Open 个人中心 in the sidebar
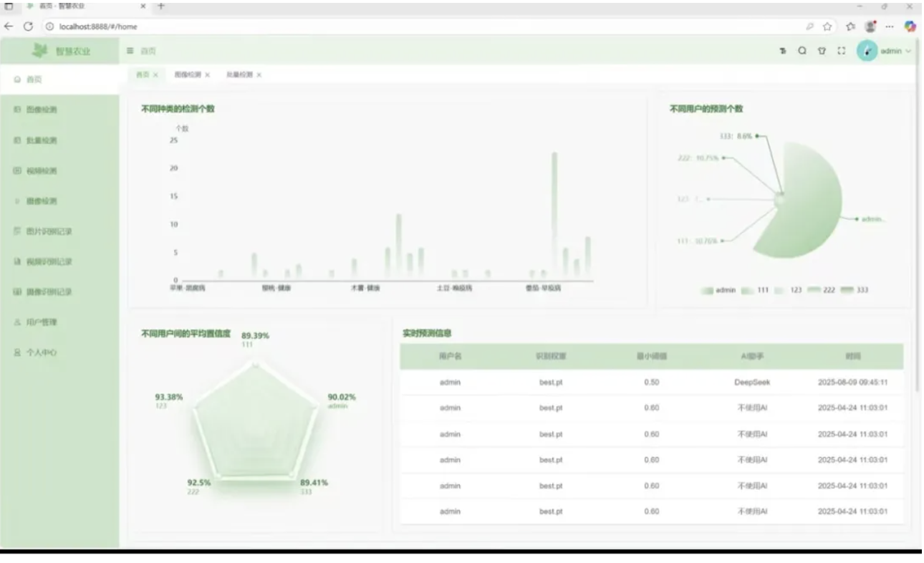 (59, 352)
